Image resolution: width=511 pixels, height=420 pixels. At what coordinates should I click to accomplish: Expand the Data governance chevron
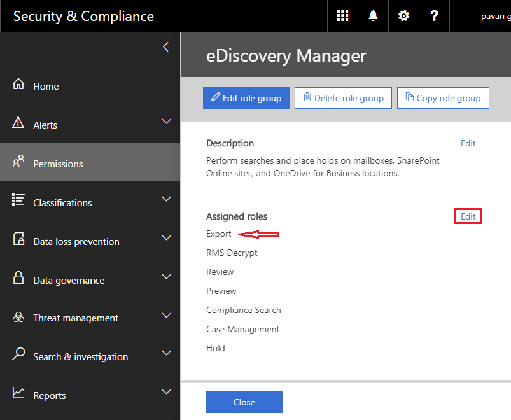tap(166, 277)
